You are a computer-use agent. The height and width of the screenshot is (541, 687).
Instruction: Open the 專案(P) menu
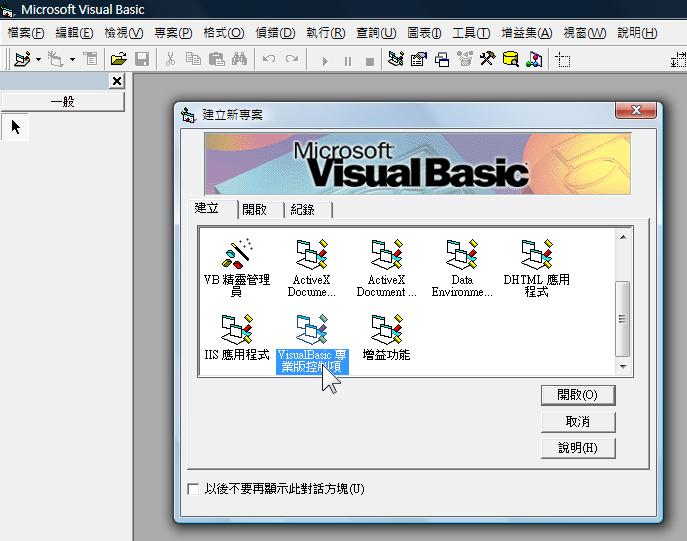click(x=174, y=33)
